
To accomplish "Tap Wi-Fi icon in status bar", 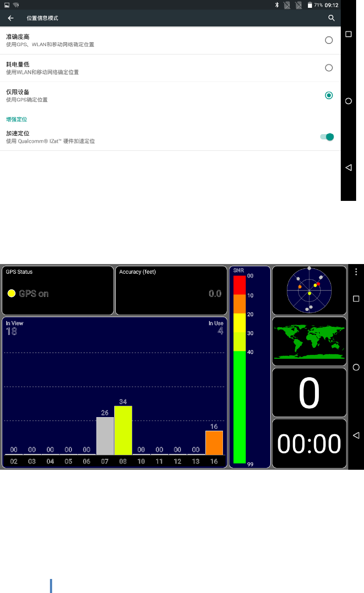I will coord(16,5).
